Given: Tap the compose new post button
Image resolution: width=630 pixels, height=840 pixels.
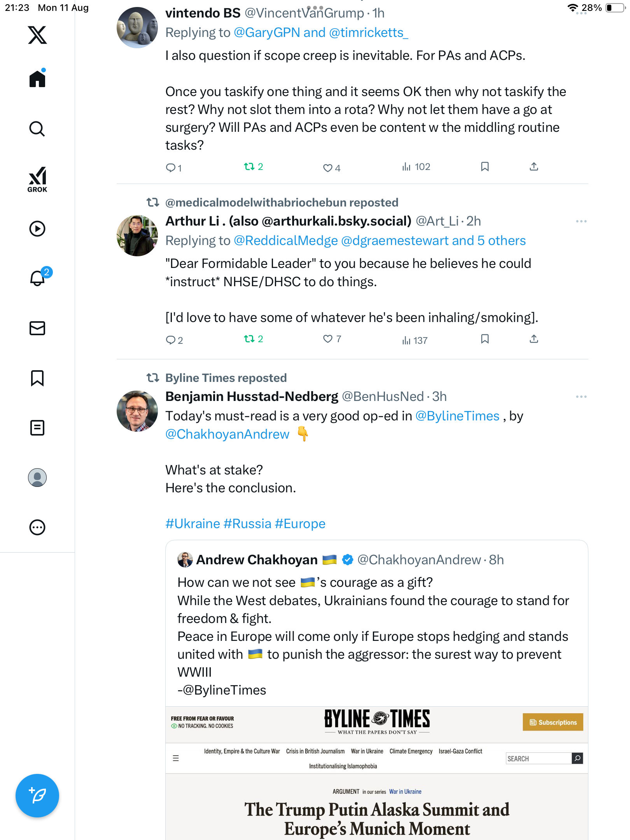Looking at the screenshot, I should pyautogui.click(x=37, y=796).
